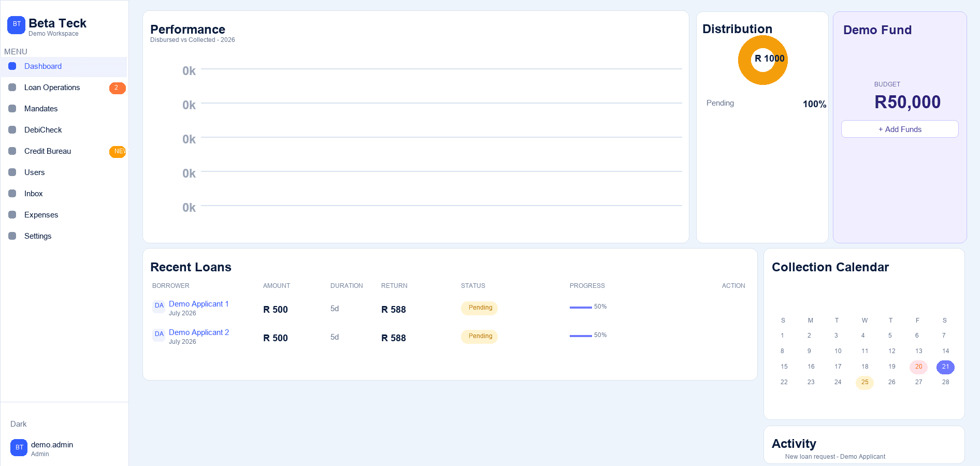Click the Inbox sidebar icon

[x=12, y=194]
